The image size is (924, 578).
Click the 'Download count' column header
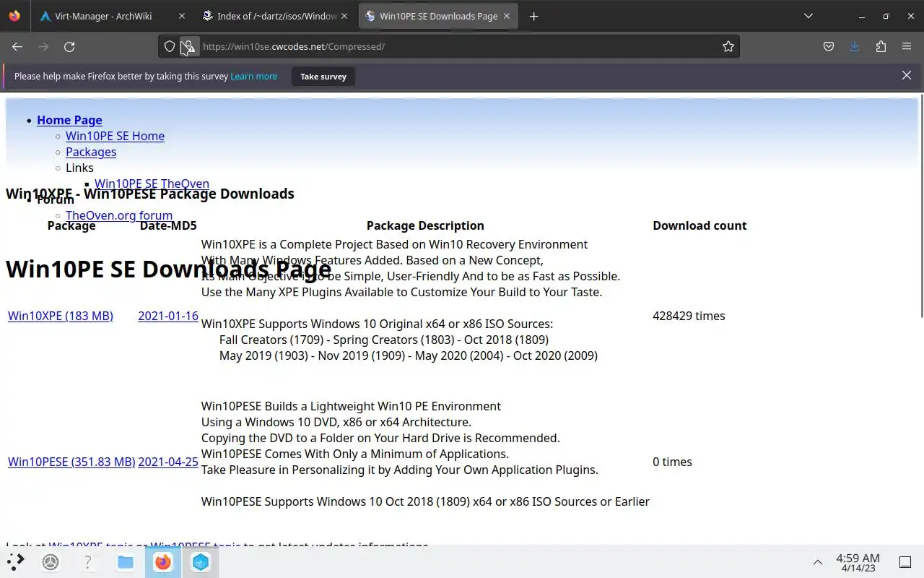(x=699, y=225)
